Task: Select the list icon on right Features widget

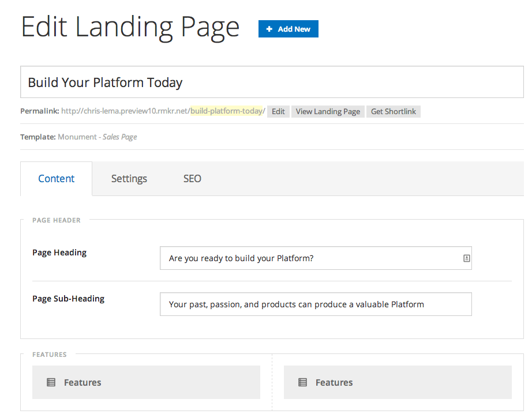Action: (302, 382)
